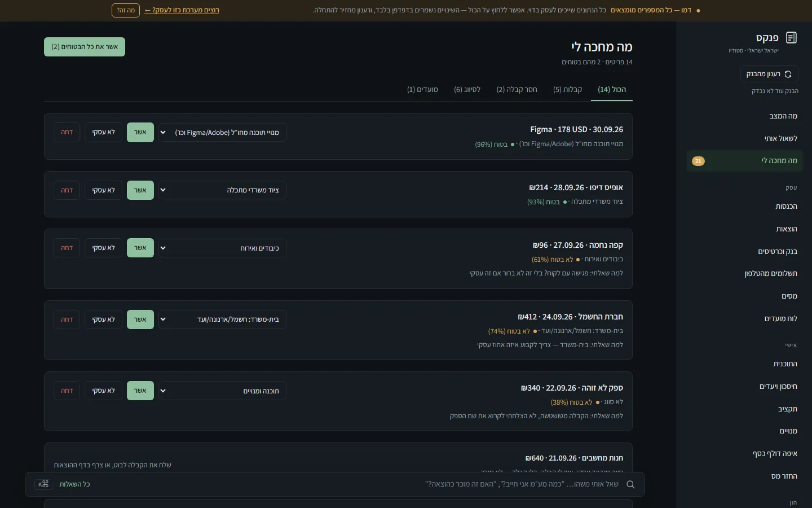Open the category dropdown for ספק לא זוהה
Screen dimensions: 812x508
222,391
